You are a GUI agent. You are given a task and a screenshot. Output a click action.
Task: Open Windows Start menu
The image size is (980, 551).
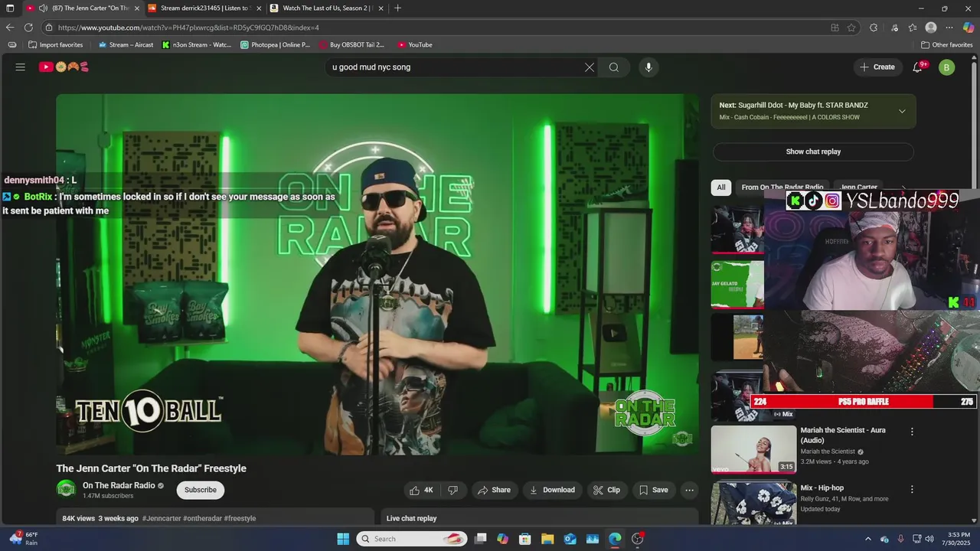tap(343, 539)
